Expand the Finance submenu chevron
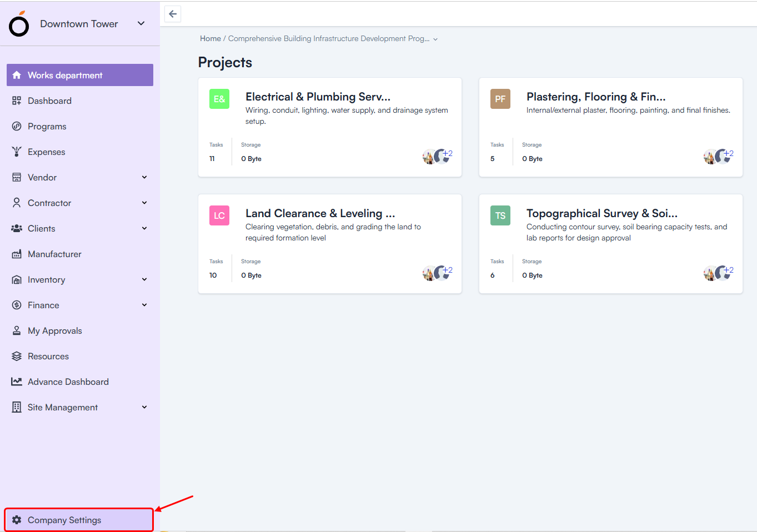Viewport: 757px width, 532px height. tap(144, 305)
